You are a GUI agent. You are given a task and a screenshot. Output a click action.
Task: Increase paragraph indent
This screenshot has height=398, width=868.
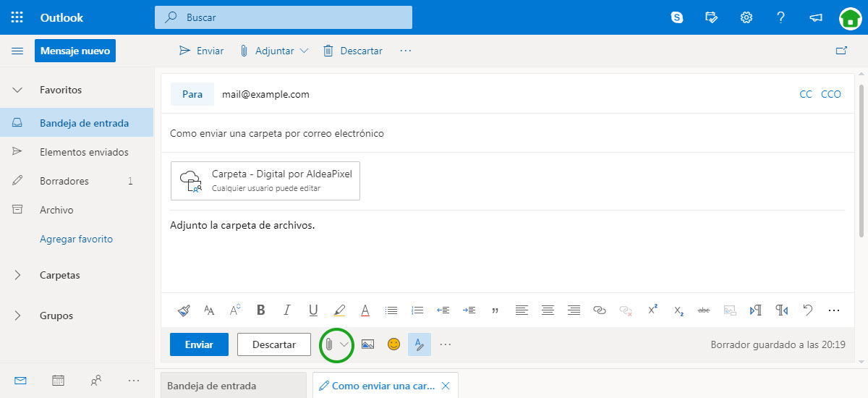pos(469,310)
